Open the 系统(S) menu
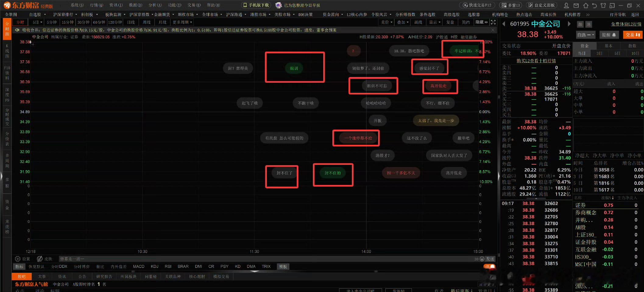644x292 pixels. point(77,5)
